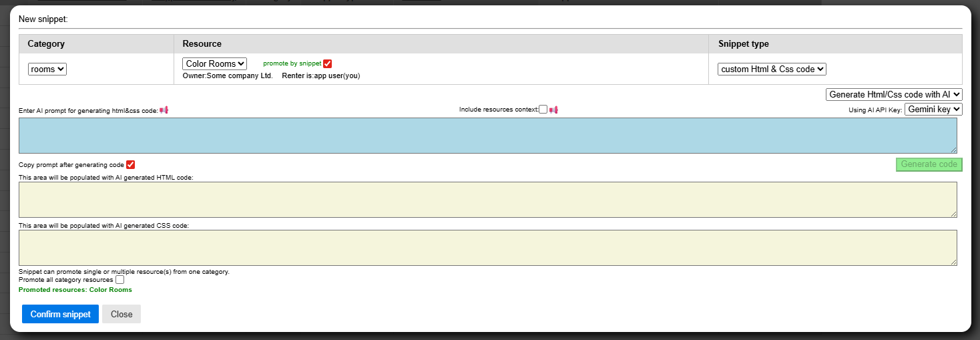The width and height of the screenshot is (980, 340).
Task: Click the AI prompt text area resize handle
Action: [953, 150]
